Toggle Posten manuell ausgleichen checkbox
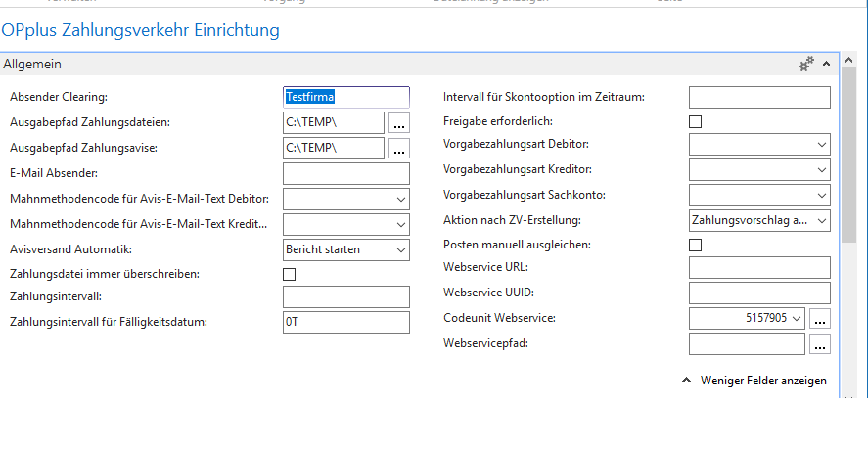Image resolution: width=868 pixels, height=450 pixels. 696,246
